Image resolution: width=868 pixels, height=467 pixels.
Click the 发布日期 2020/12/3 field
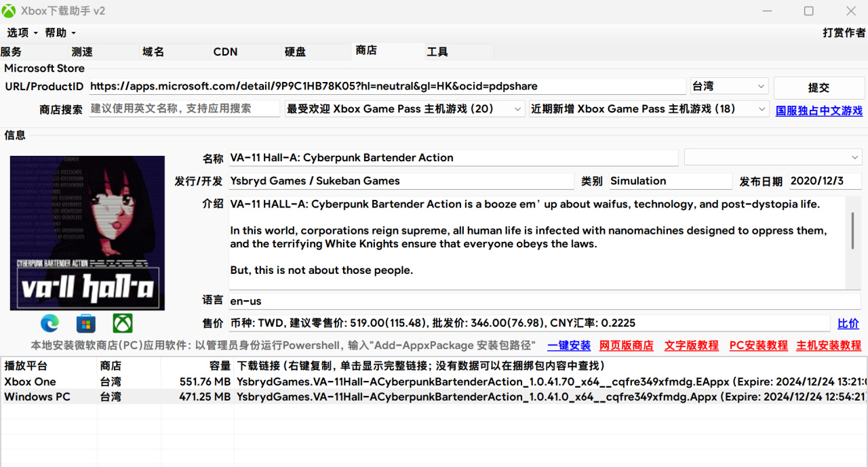tap(825, 181)
